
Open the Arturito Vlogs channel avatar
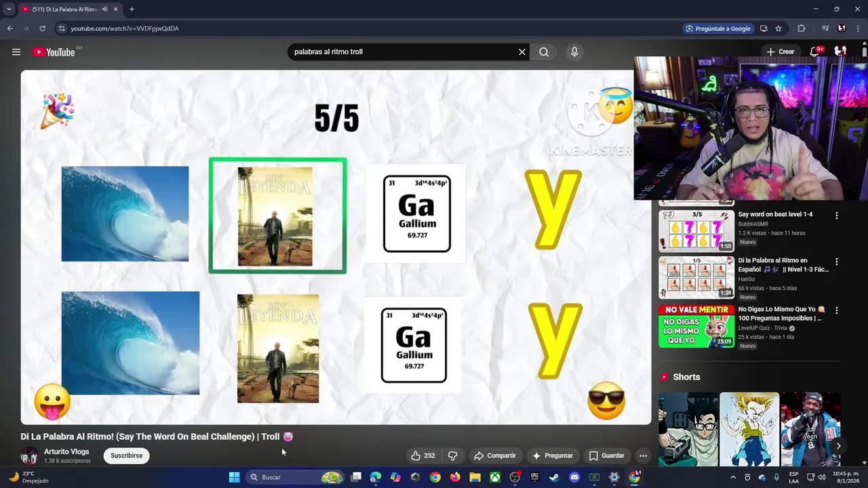click(x=29, y=455)
